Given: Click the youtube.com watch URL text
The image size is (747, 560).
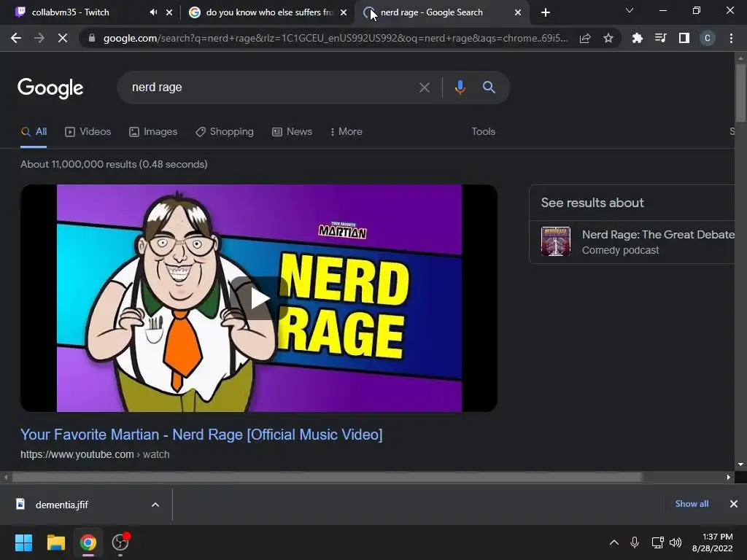Looking at the screenshot, I should pyautogui.click(x=95, y=454).
